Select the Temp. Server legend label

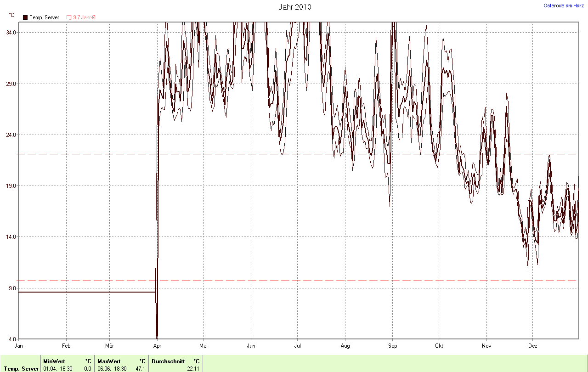point(44,17)
